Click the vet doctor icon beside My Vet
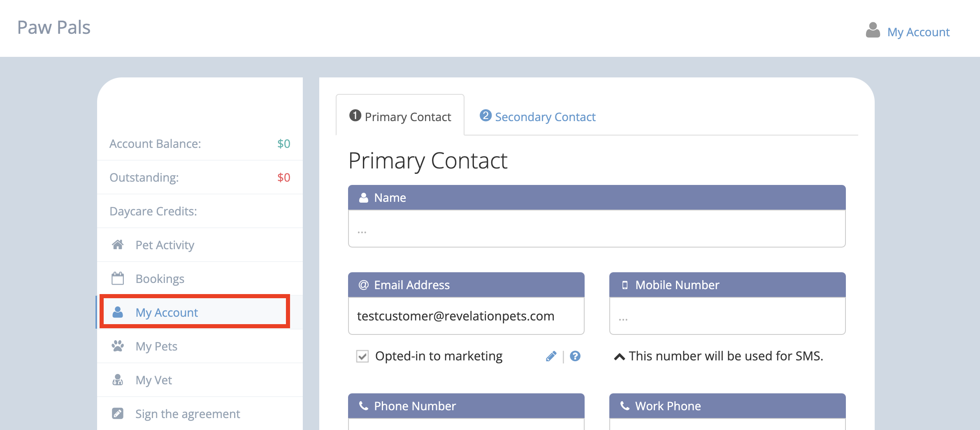Screen dimensions: 980x430 [x=118, y=380]
